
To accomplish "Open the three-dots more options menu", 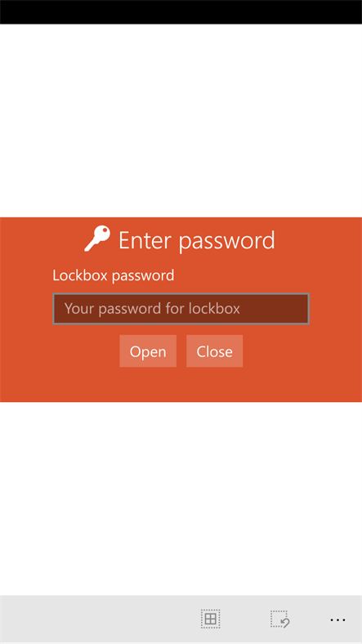I will point(337,619).
